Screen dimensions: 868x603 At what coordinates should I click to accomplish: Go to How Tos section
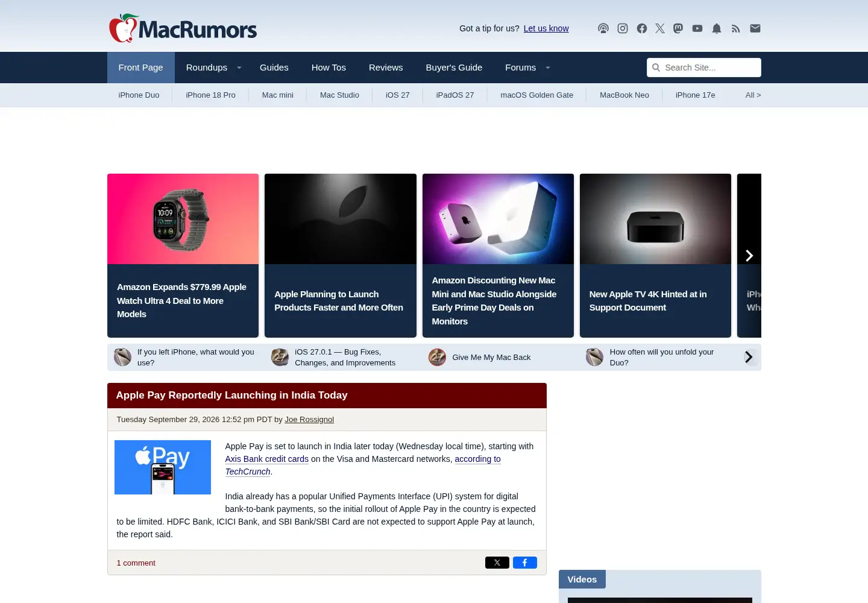(329, 68)
